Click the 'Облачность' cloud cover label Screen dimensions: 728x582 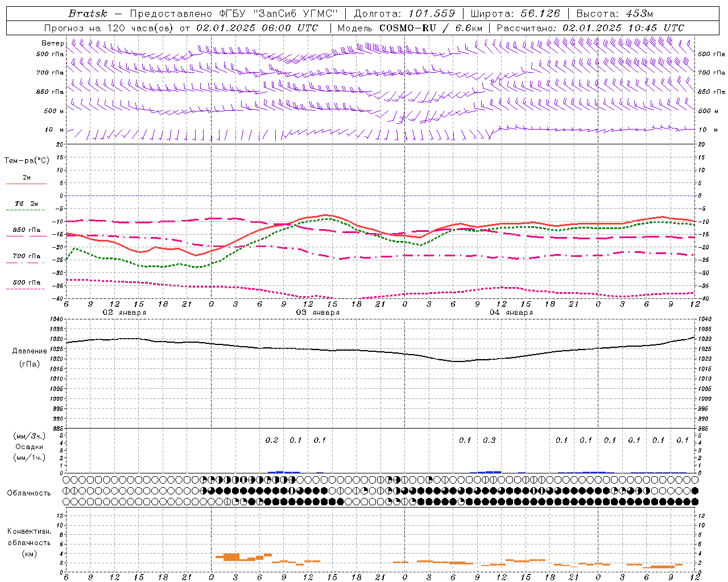tap(29, 493)
